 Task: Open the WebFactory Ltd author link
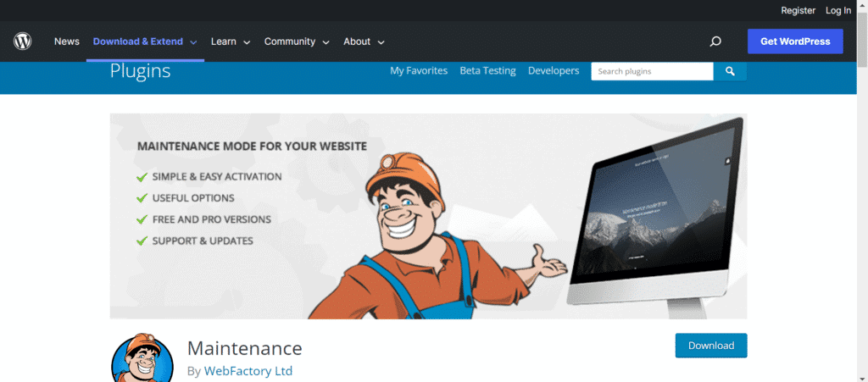click(248, 371)
